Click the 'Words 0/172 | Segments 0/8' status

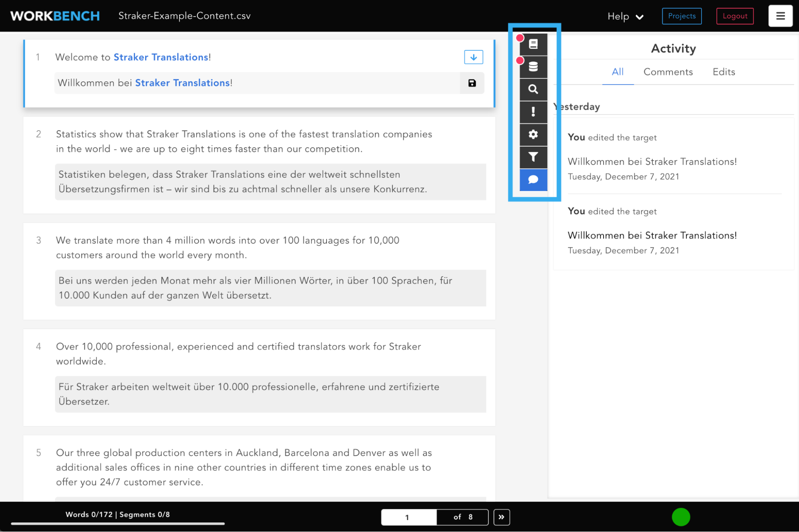(x=118, y=514)
